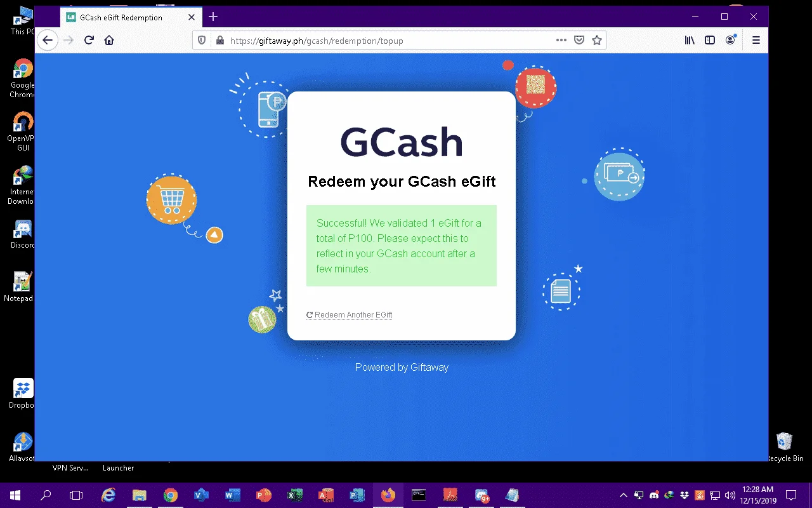Open the Internet Download Manager desktop shortcut

[23, 185]
